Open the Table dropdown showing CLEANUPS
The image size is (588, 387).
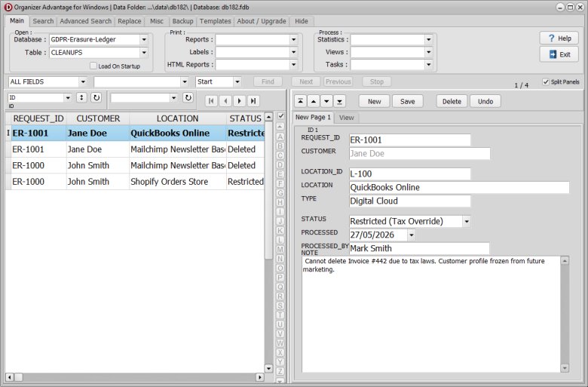coord(144,53)
